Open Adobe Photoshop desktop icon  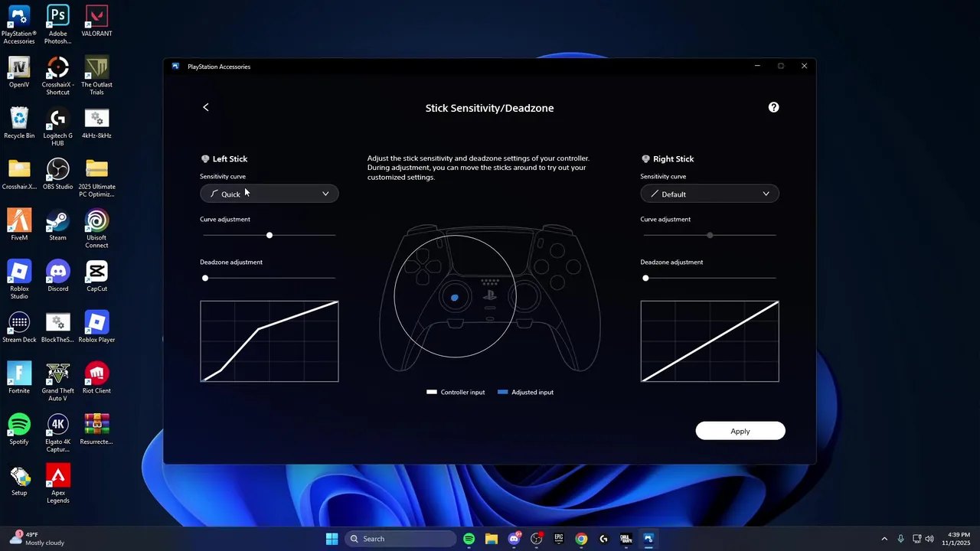pyautogui.click(x=57, y=25)
